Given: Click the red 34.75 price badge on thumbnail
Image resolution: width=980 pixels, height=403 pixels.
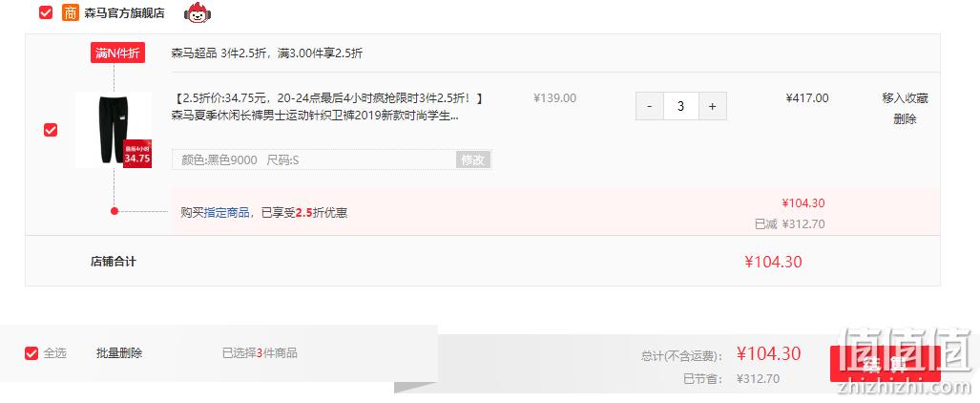Looking at the screenshot, I should tap(136, 154).
